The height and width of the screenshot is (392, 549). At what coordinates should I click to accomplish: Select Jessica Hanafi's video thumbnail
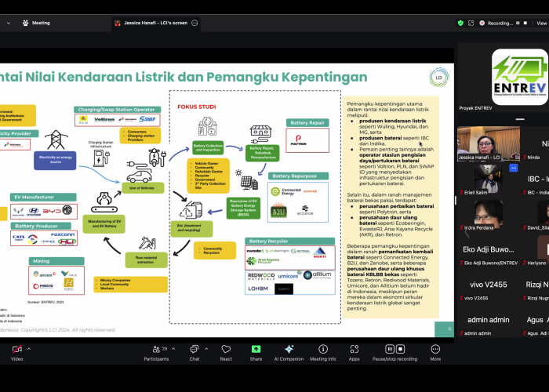pyautogui.click(x=489, y=143)
